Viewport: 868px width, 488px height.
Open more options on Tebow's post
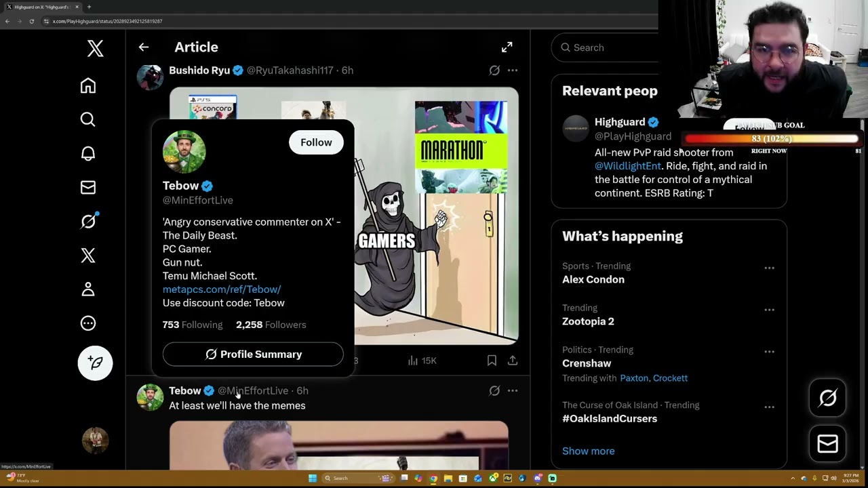pyautogui.click(x=513, y=391)
